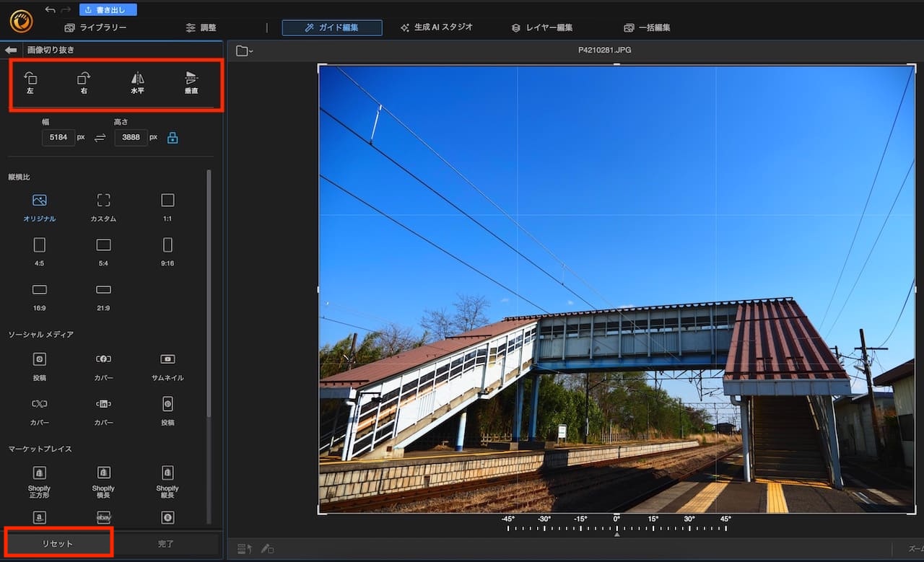The height and width of the screenshot is (562, 924).
Task: Rotate the image right (右)
Action: tap(84, 83)
